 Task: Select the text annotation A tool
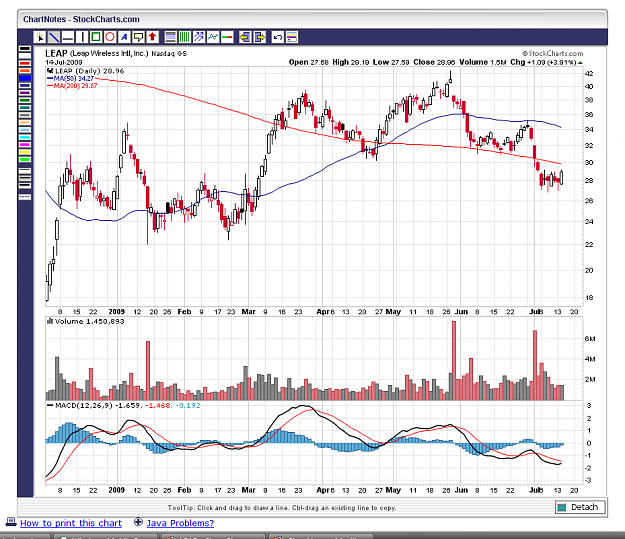click(124, 37)
